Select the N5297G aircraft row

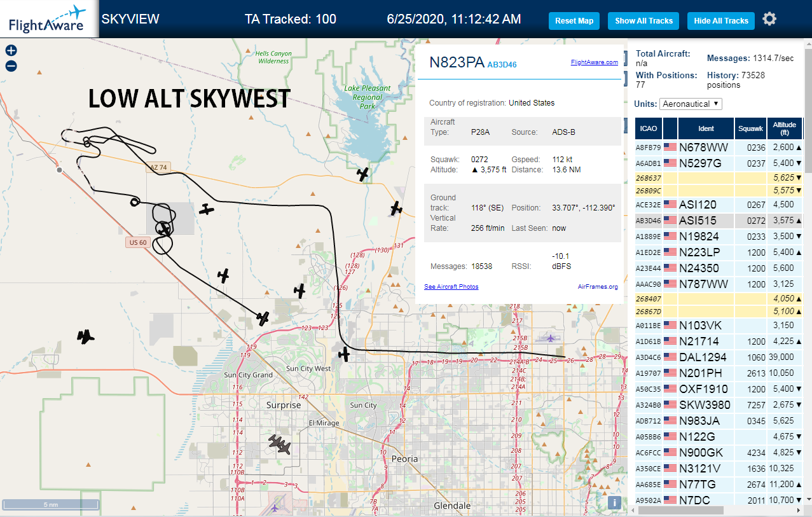coord(719,163)
